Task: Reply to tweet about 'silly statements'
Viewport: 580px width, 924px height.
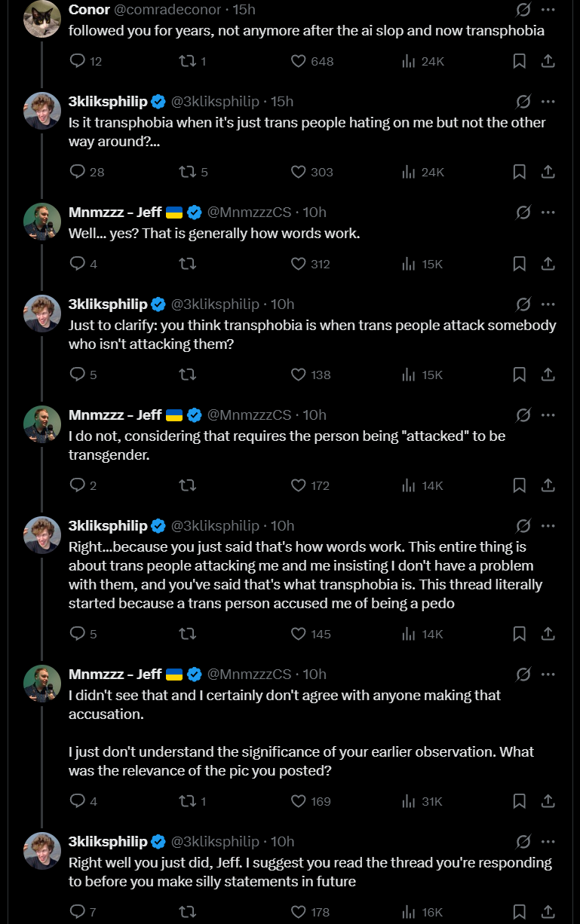Action: pos(78,912)
